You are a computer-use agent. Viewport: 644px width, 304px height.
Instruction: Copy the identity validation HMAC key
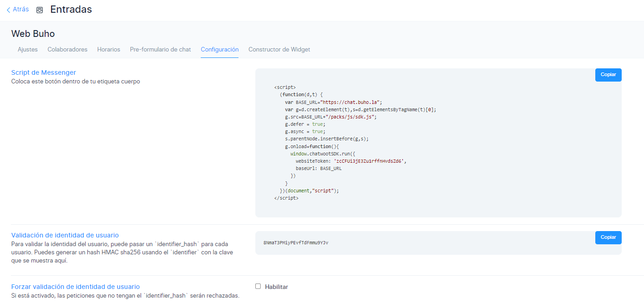(x=608, y=237)
